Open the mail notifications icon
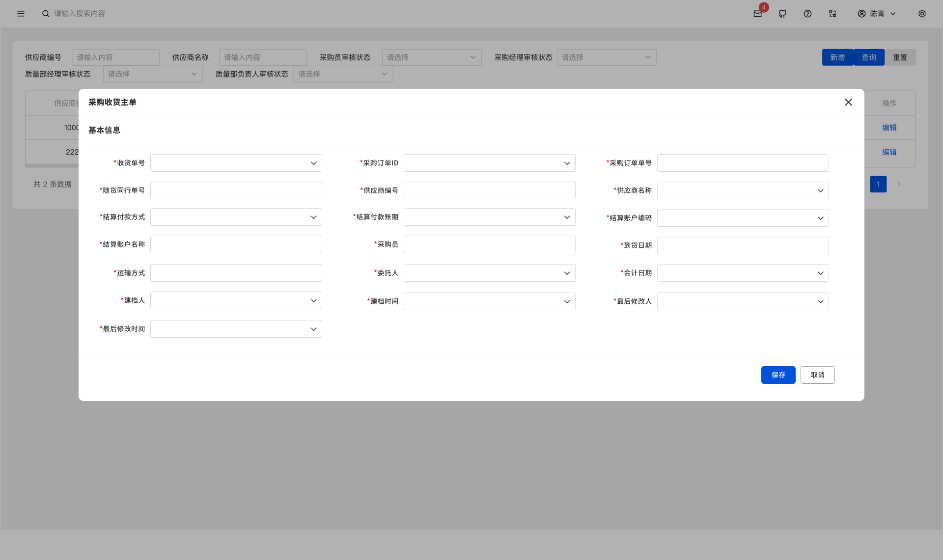Image resolution: width=943 pixels, height=560 pixels. point(758,14)
